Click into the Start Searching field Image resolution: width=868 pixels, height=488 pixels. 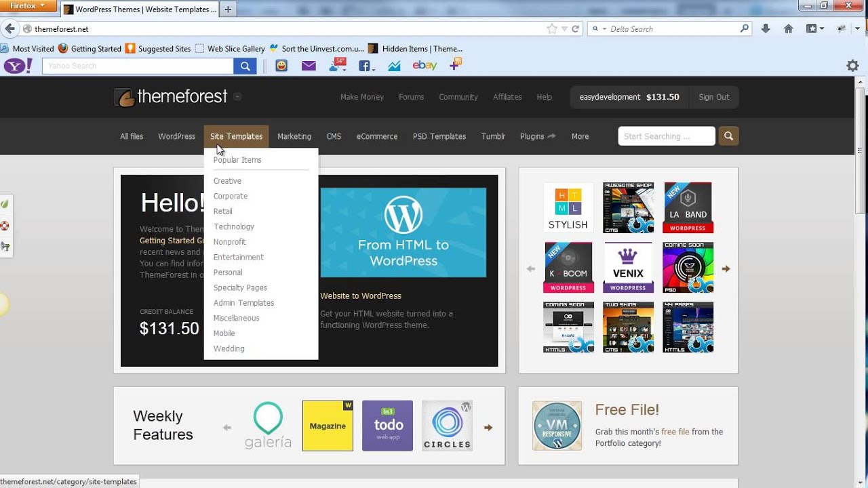[667, 136]
